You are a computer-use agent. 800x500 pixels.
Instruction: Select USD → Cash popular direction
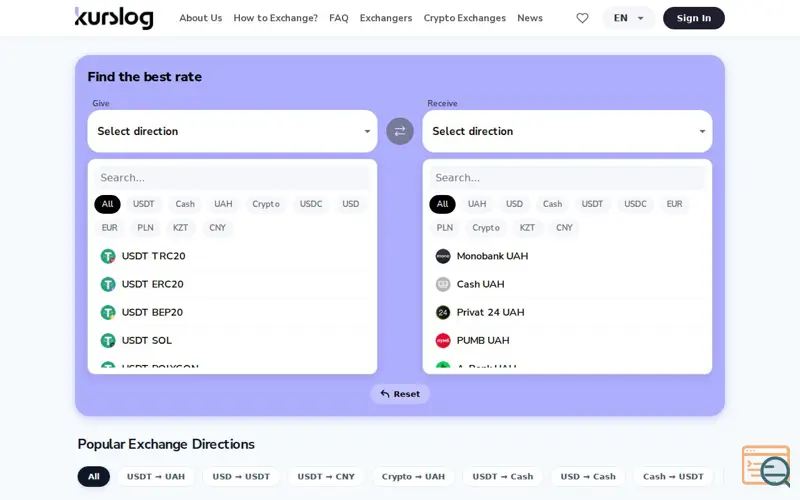[588, 477]
